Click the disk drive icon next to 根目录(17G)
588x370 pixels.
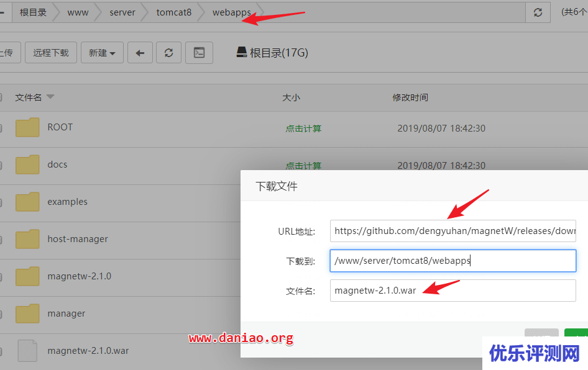[242, 52]
